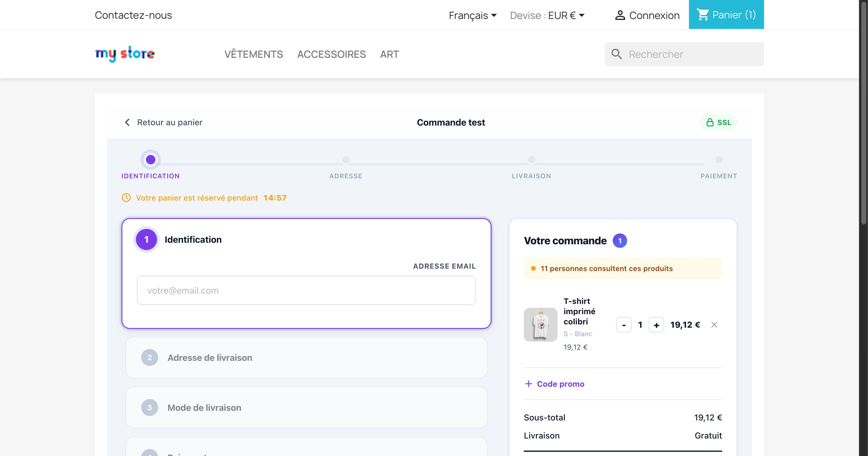The width and height of the screenshot is (868, 456).
Task: Click the plus icon beside Code promo
Action: coord(528,384)
